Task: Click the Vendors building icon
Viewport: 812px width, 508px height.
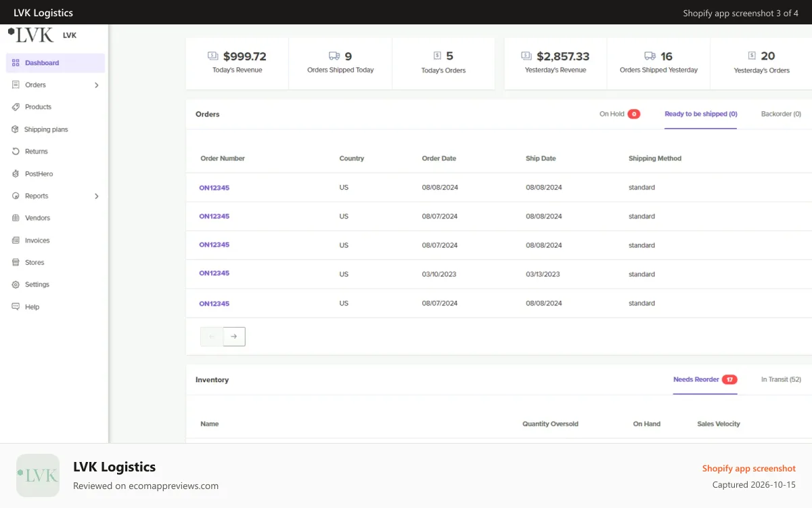Action: tap(16, 218)
